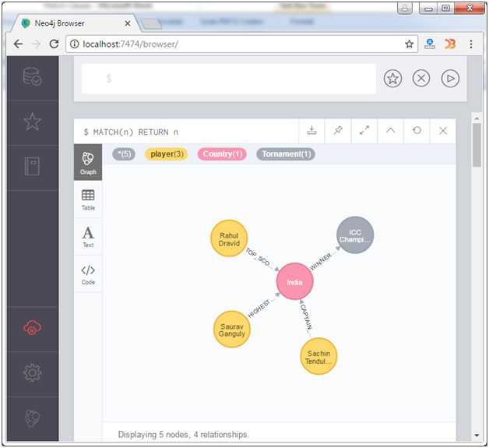Screen dimensions: 489x448
Task: Click the MATCH(n) RETURN n query text
Action: (x=135, y=132)
